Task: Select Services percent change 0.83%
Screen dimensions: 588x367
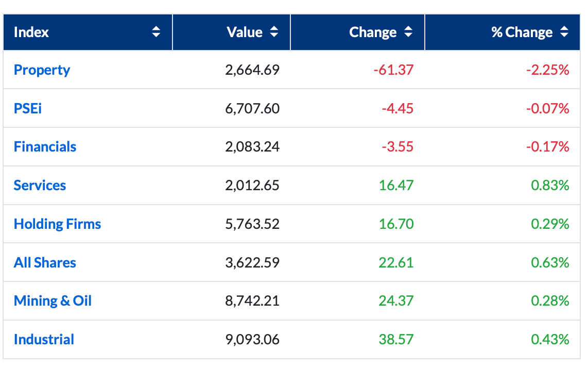Action: click(550, 186)
